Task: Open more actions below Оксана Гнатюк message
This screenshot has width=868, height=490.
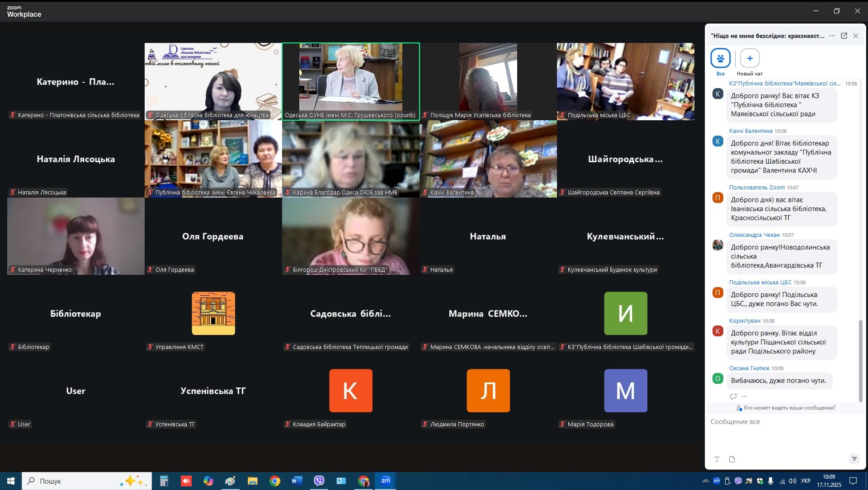Action: pos(744,396)
